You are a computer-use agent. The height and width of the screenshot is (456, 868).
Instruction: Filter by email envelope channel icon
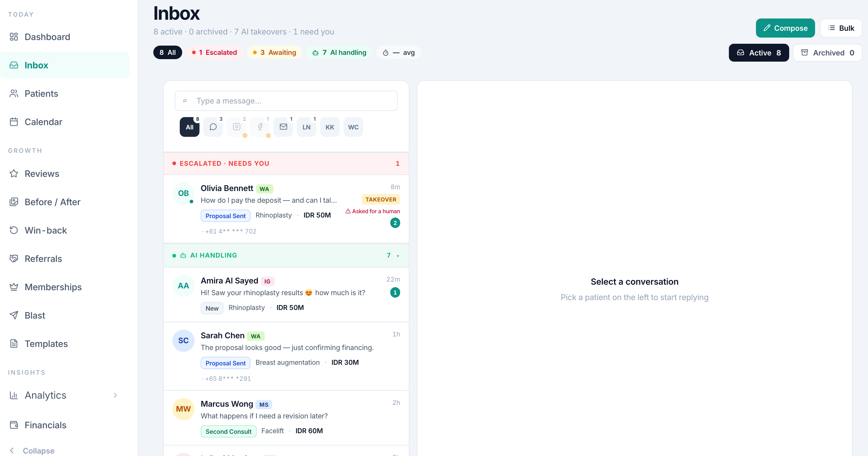click(283, 127)
